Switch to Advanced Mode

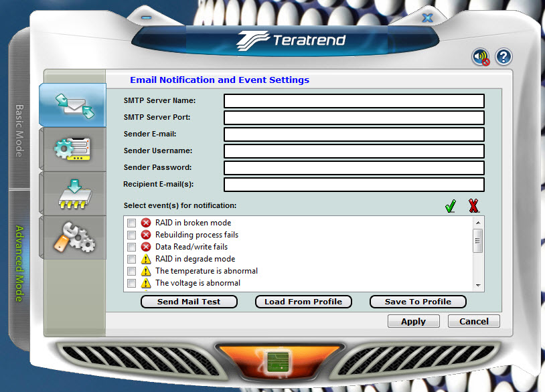pyautogui.click(x=19, y=264)
